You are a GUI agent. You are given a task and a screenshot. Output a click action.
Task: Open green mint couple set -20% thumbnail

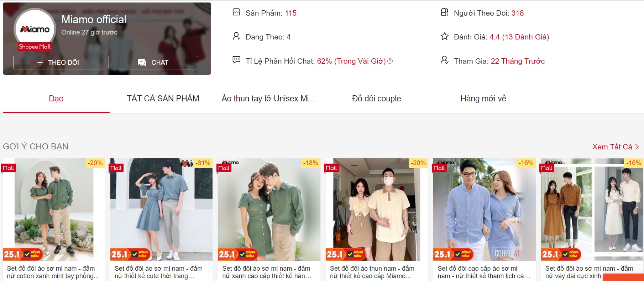click(x=54, y=210)
